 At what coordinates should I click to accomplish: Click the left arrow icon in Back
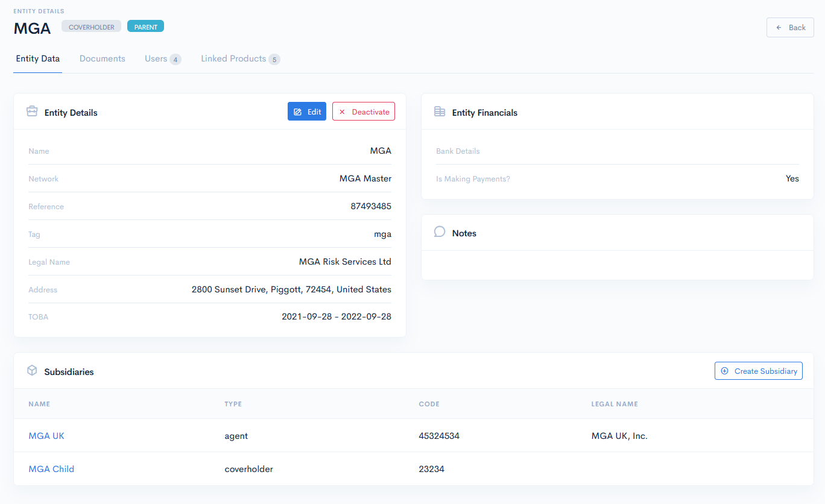pos(779,28)
